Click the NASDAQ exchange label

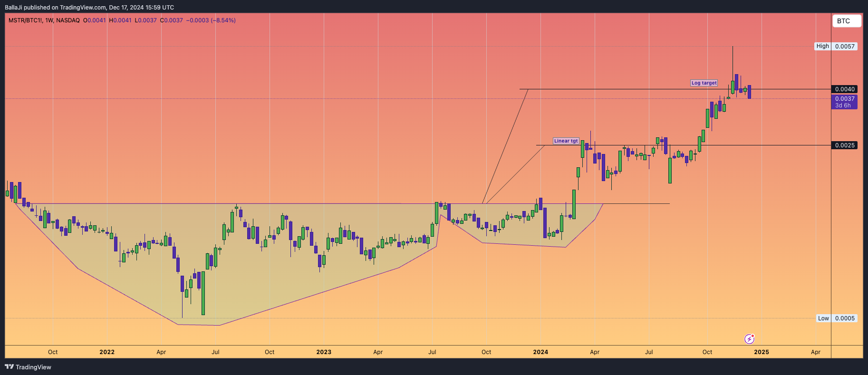tap(68, 20)
